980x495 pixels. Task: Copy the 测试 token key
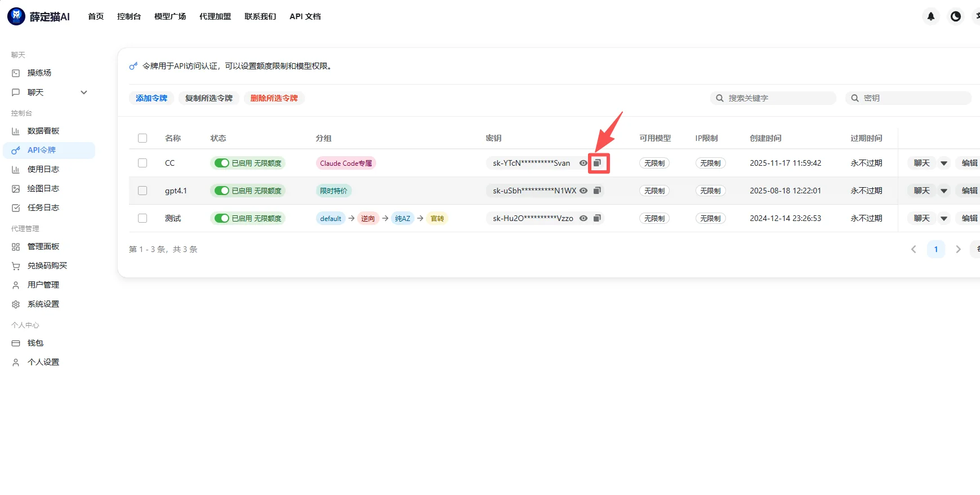pyautogui.click(x=598, y=218)
